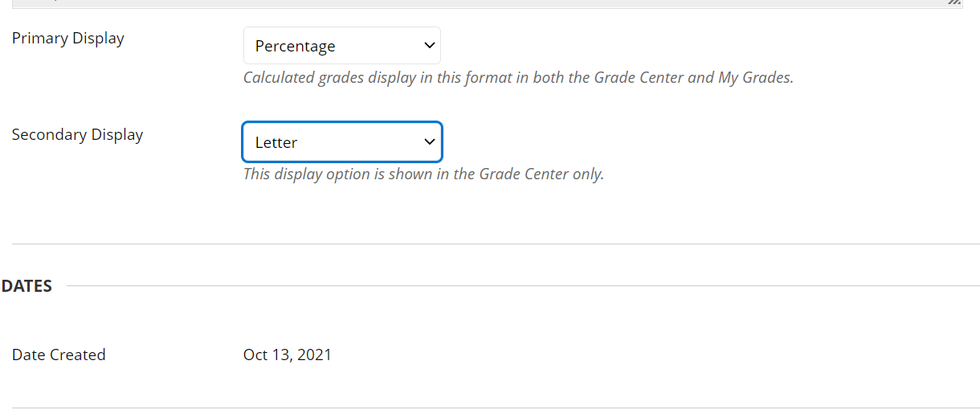
Task: Click the 'Letter' selected value text
Action: [276, 143]
